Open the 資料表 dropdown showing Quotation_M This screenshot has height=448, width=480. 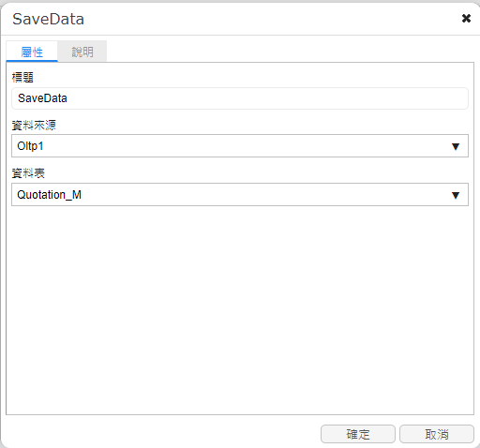pos(240,195)
